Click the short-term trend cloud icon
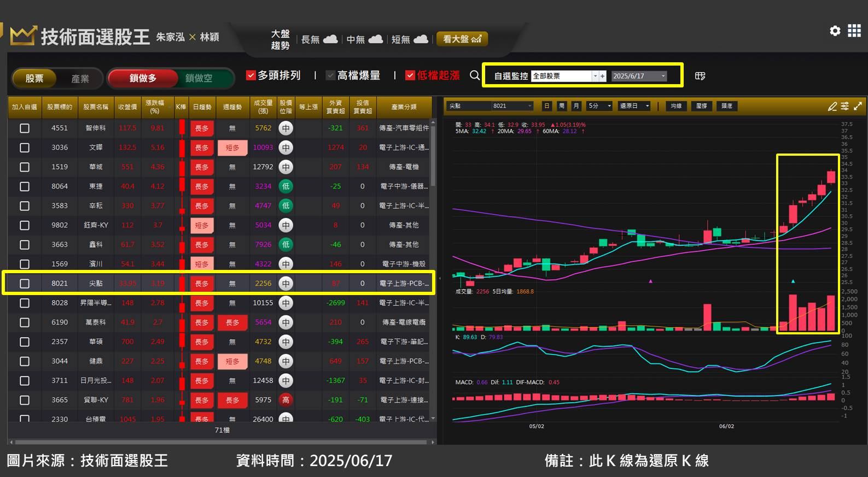The width and height of the screenshot is (868, 477). 421,39
